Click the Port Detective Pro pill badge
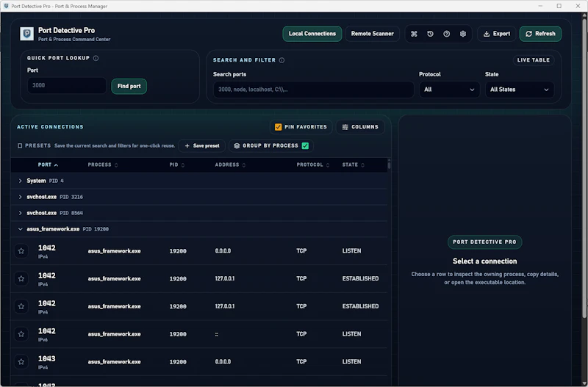588x387 pixels. [x=484, y=242]
